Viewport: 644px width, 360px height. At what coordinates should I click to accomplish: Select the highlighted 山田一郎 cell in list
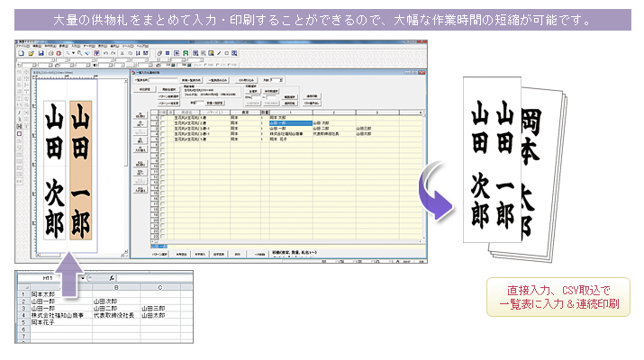pyautogui.click(x=288, y=122)
